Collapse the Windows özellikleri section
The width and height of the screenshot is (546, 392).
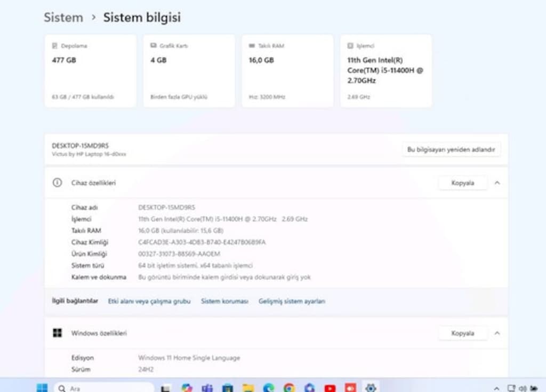coord(497,333)
